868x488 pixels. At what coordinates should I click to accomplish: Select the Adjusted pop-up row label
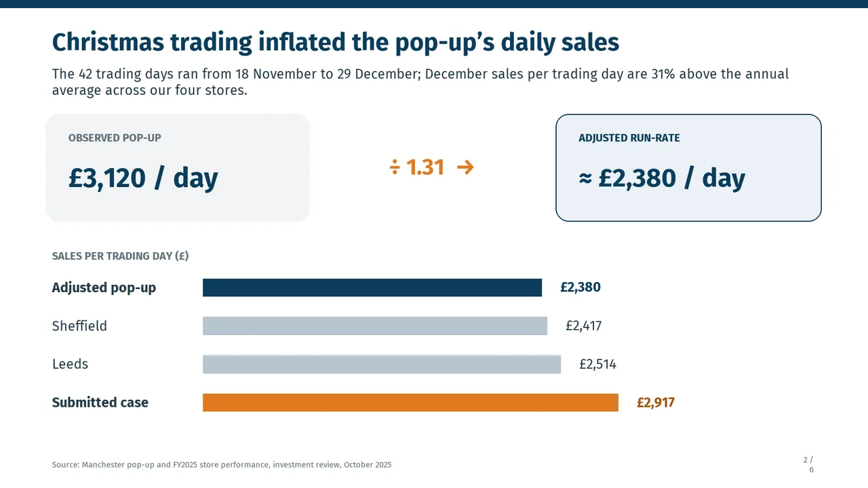click(x=104, y=287)
